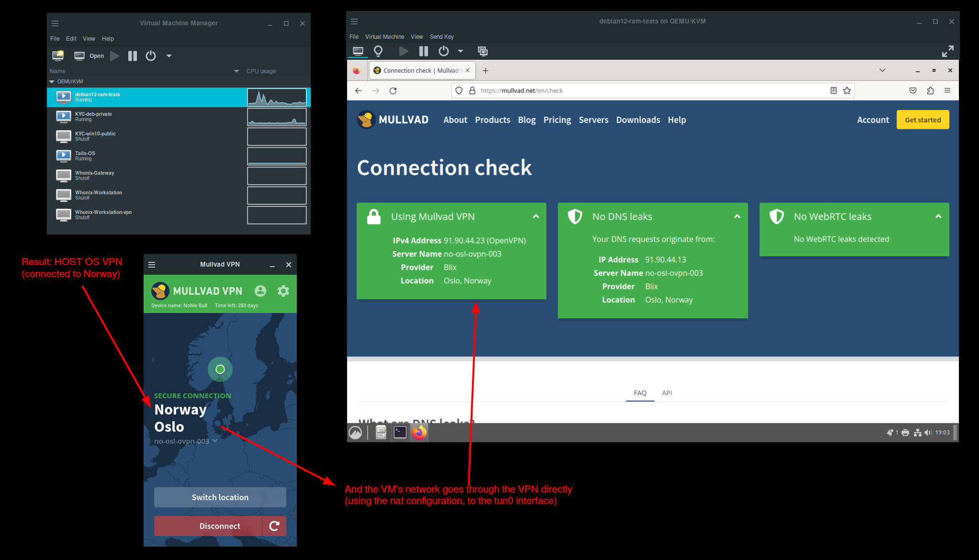
Task: Open the hamburger menu in Virtual Machine Manager title bar
Action: click(55, 23)
